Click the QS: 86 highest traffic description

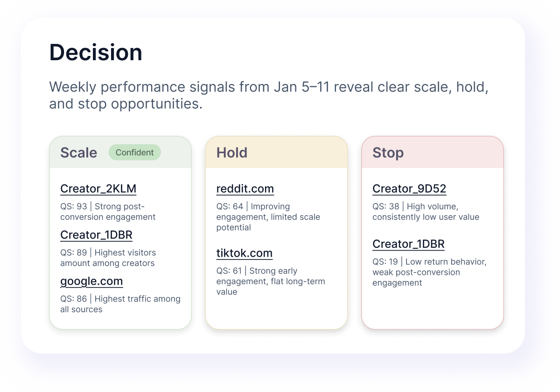pyautogui.click(x=120, y=304)
